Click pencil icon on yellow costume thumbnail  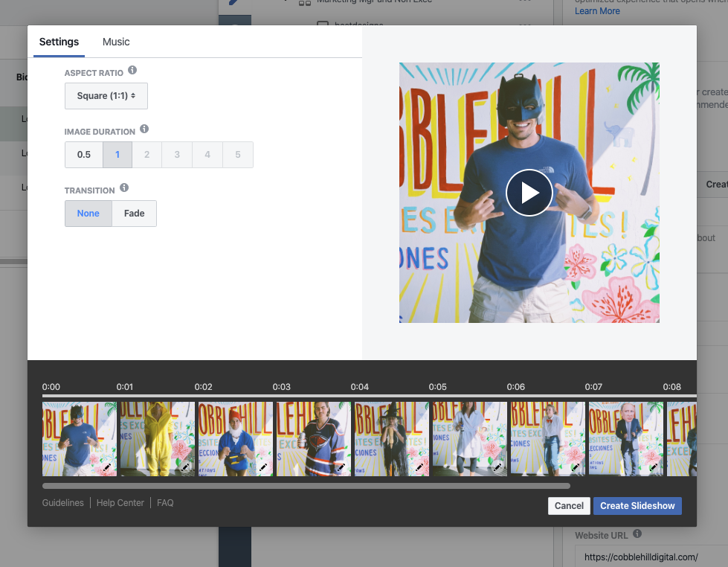(185, 467)
